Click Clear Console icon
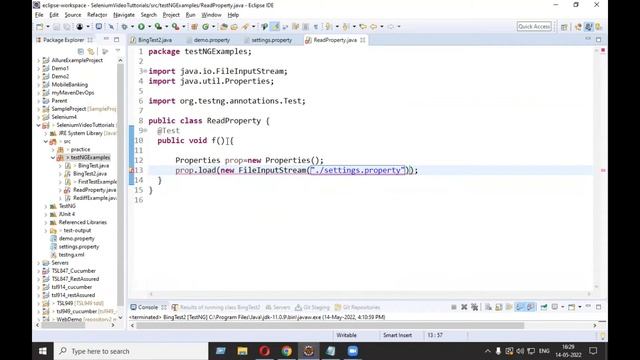This screenshot has width=640, height=360. tap(488, 307)
